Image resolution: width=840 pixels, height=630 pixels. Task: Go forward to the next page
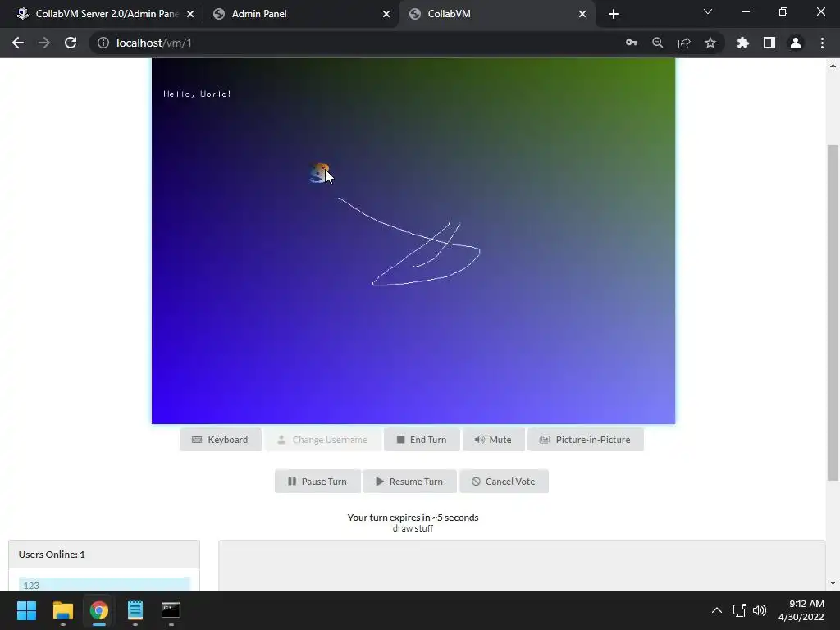(44, 43)
